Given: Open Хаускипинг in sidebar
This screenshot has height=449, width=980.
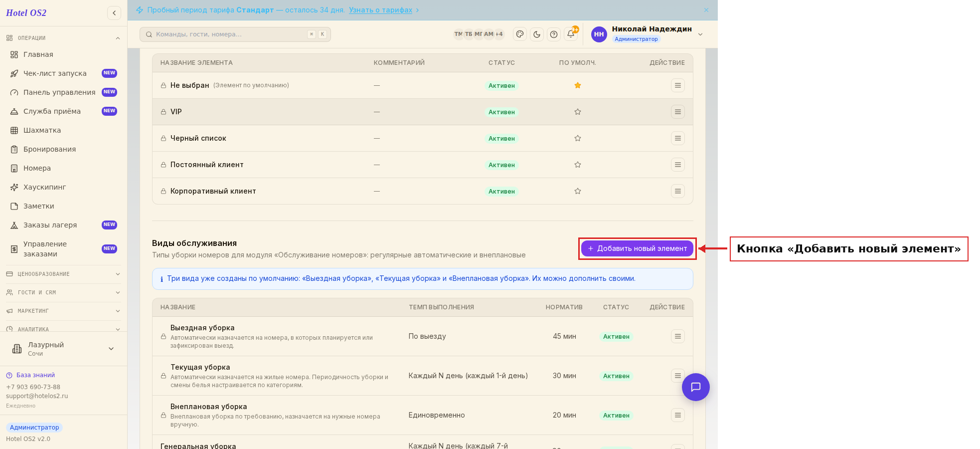Looking at the screenshot, I should [63, 187].
